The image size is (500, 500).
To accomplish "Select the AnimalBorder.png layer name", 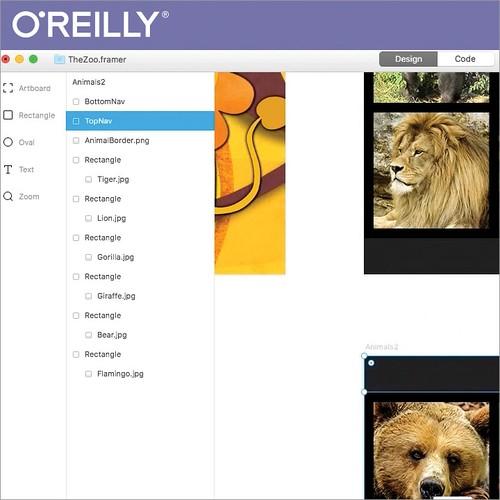I will [117, 140].
